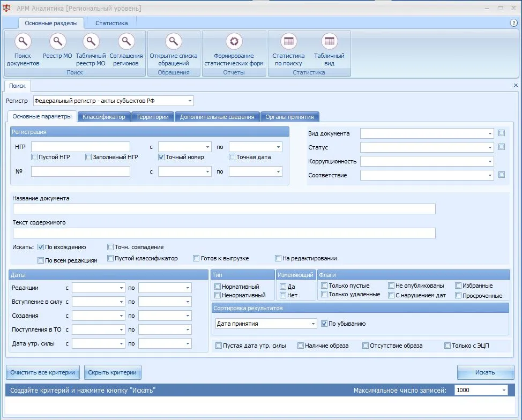Screen dimensions: 522x420
Task: Open Формирование статистических форм reports
Action: coord(234,49)
